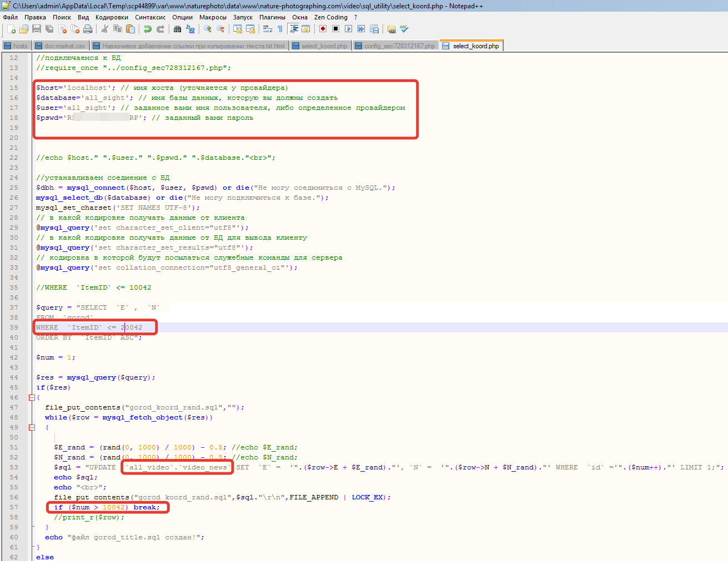Viewport: 728px width, 561px height.
Task: Play back the recorded macro icon
Action: click(x=348, y=29)
